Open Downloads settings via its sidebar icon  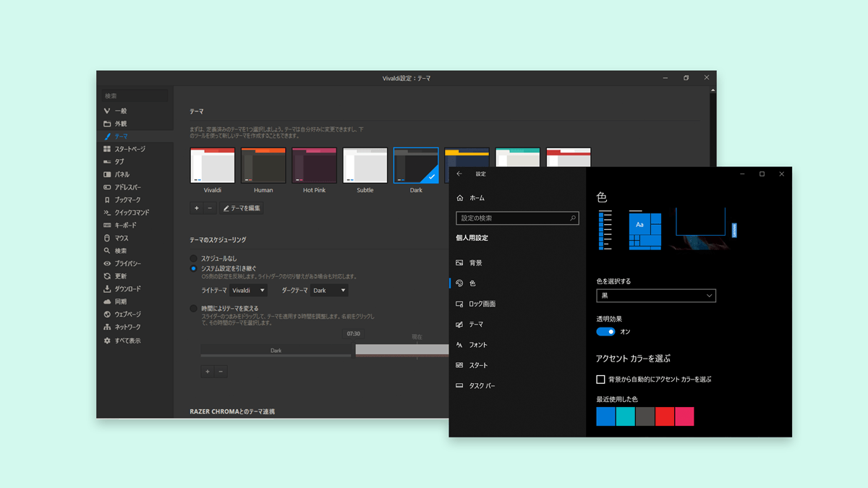[107, 289]
